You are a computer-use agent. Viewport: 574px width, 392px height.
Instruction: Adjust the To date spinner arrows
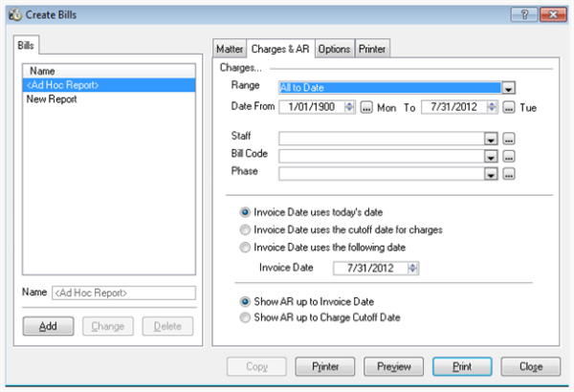click(x=492, y=107)
